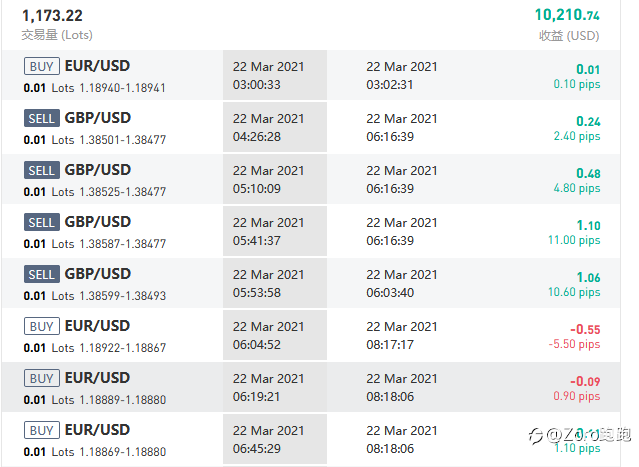Select open time 22 Mar 2021 05:41:37
Image resolution: width=639 pixels, height=467 pixels.
pyautogui.click(x=269, y=231)
